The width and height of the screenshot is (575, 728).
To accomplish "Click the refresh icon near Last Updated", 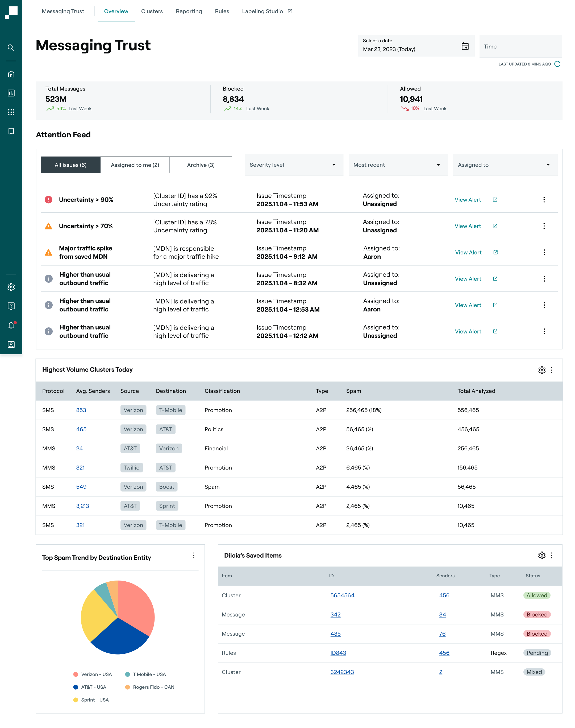I will pos(557,64).
